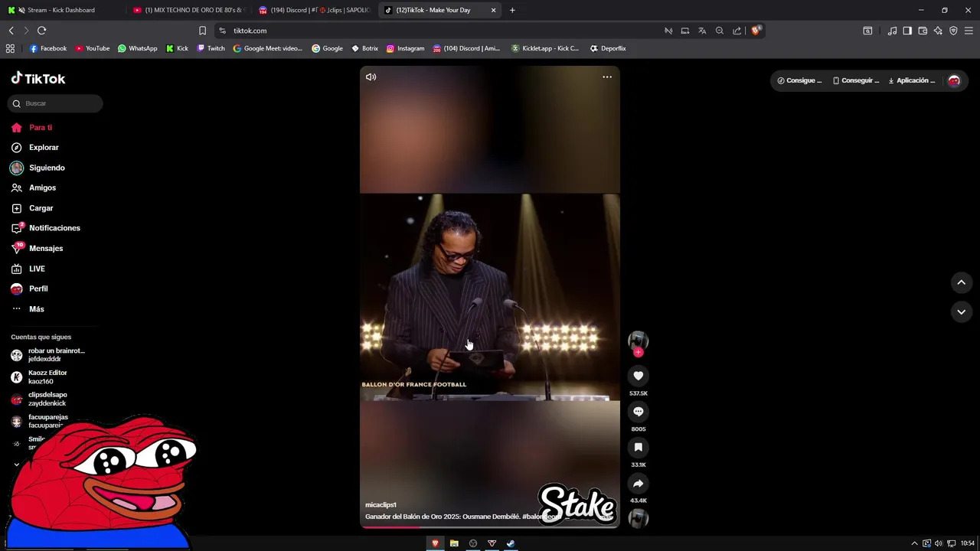Share the video with 43.4K shares
The height and width of the screenshot is (551, 980).
638,484
